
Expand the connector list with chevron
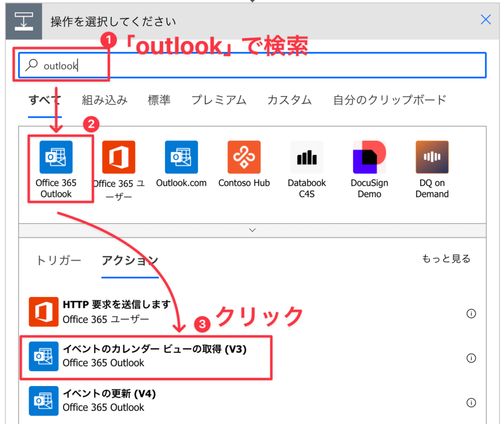[x=252, y=230]
